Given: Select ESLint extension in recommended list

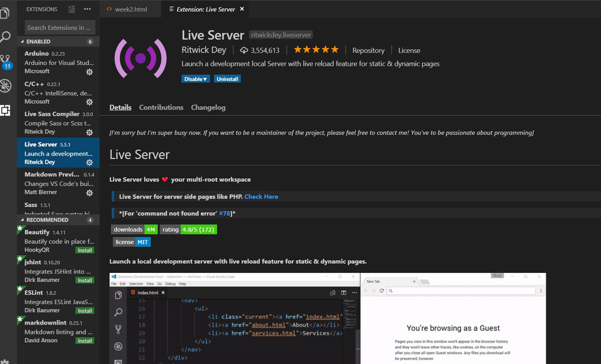Looking at the screenshot, I should (x=58, y=301).
